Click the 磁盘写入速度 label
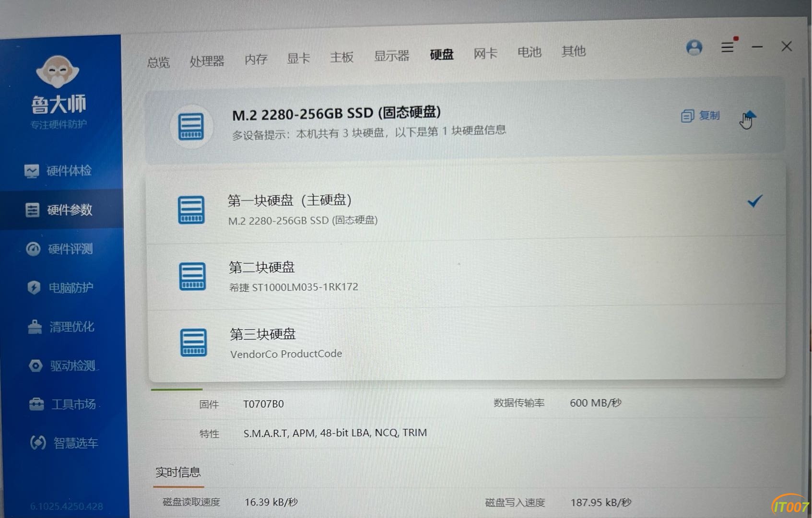Screen dimensions: 812x518 point(515,503)
